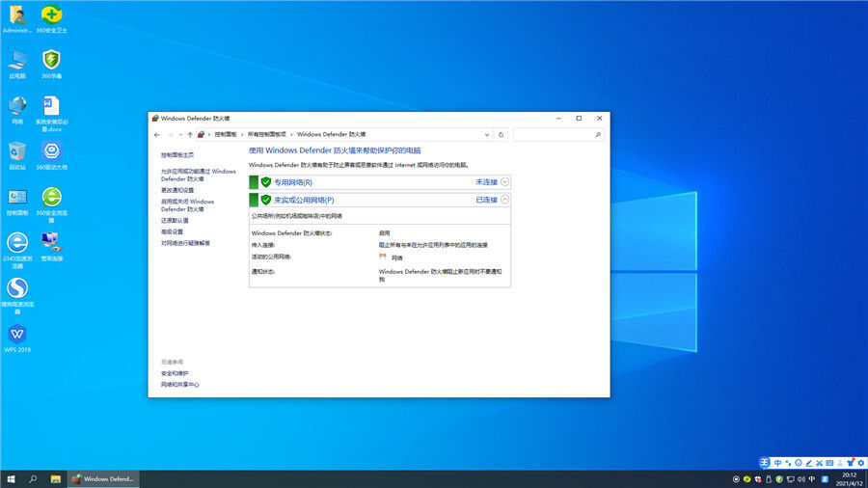Select the 系统安装后必看.docx file icon
The height and width of the screenshot is (488, 868).
pyautogui.click(x=51, y=114)
